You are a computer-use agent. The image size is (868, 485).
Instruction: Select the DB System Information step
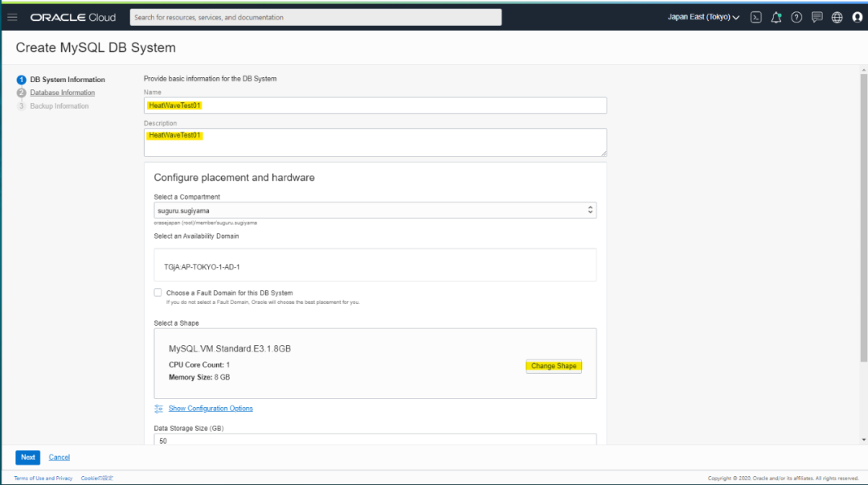[x=68, y=80]
